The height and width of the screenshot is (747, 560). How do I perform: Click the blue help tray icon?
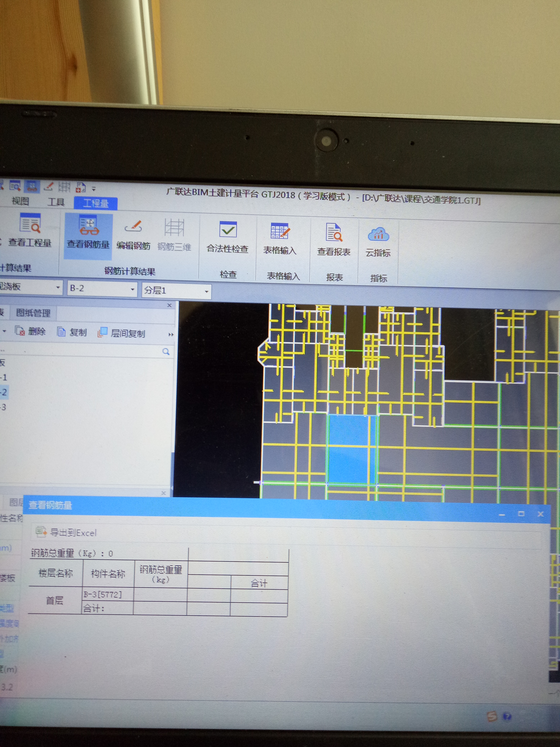pyautogui.click(x=507, y=717)
